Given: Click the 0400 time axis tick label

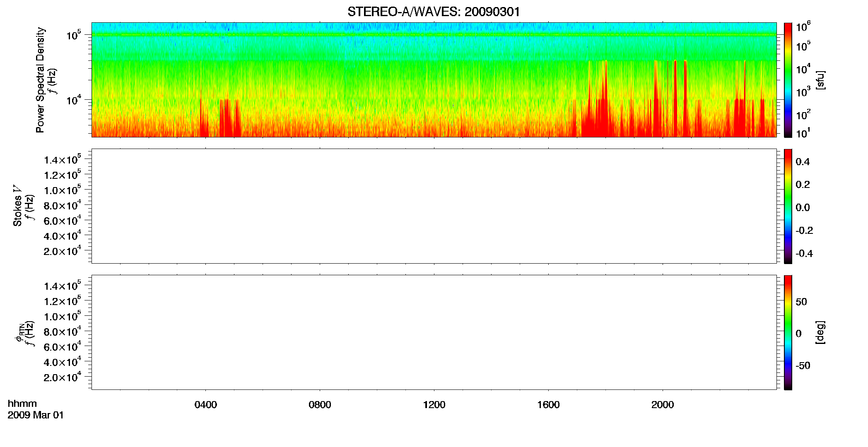Looking at the screenshot, I should [x=206, y=405].
